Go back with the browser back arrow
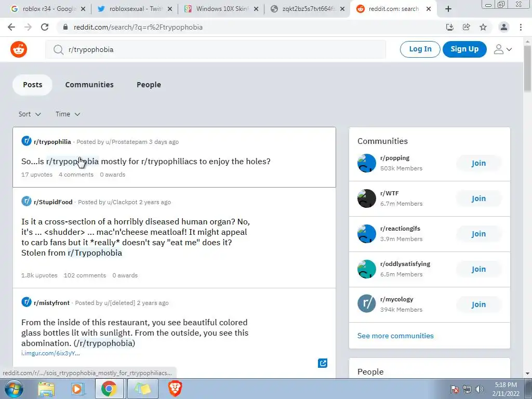 click(11, 27)
